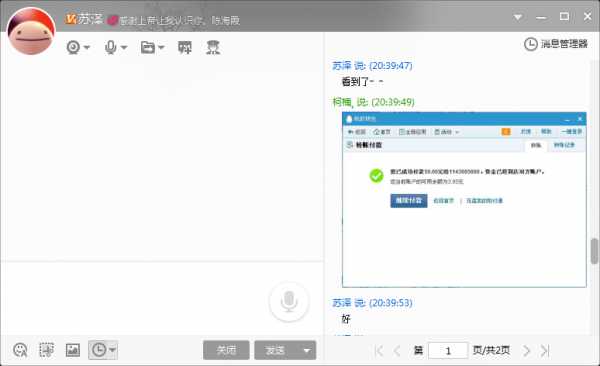The image size is (600, 366).
Task: Insert a picture into message
Action: [x=73, y=350]
